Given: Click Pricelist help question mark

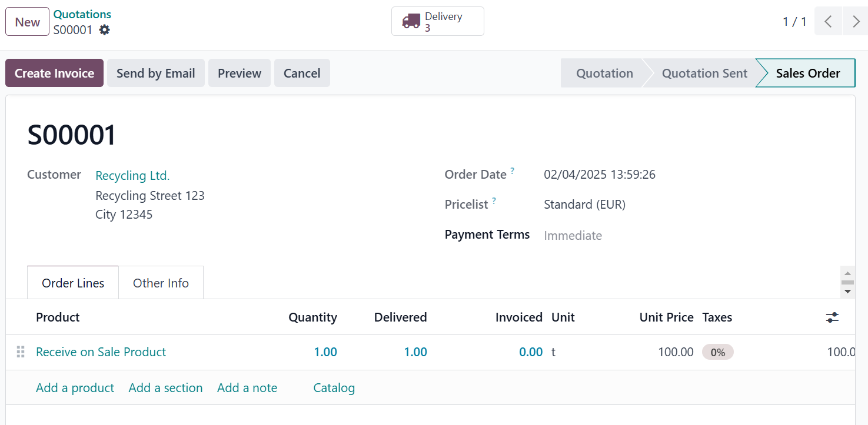Looking at the screenshot, I should 494,201.
